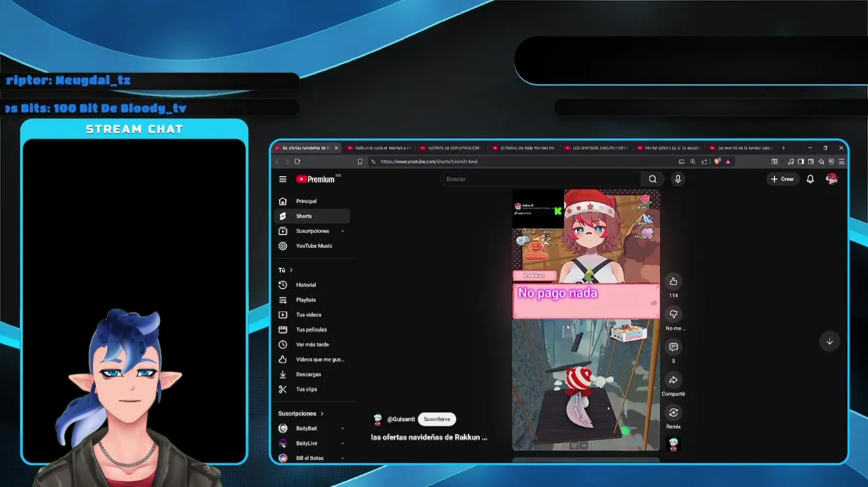The image size is (868, 487).
Task: Open Tus videos
Action: [x=312, y=315]
